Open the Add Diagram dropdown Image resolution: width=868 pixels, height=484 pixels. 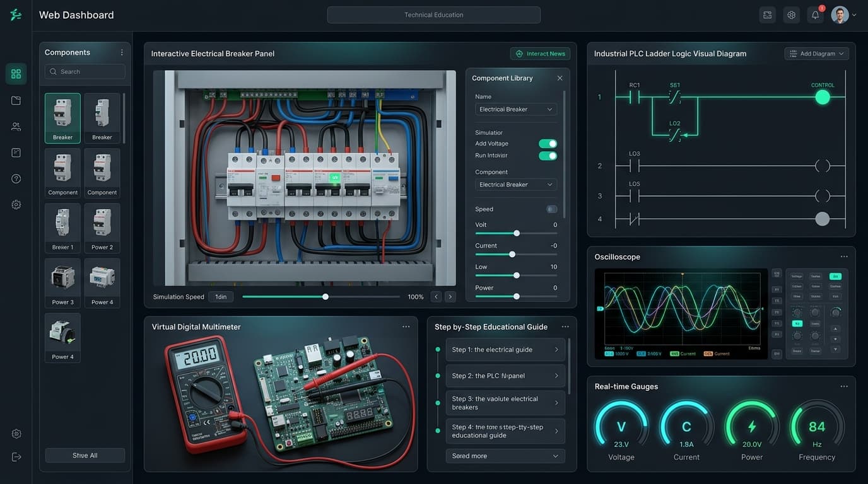pos(817,54)
